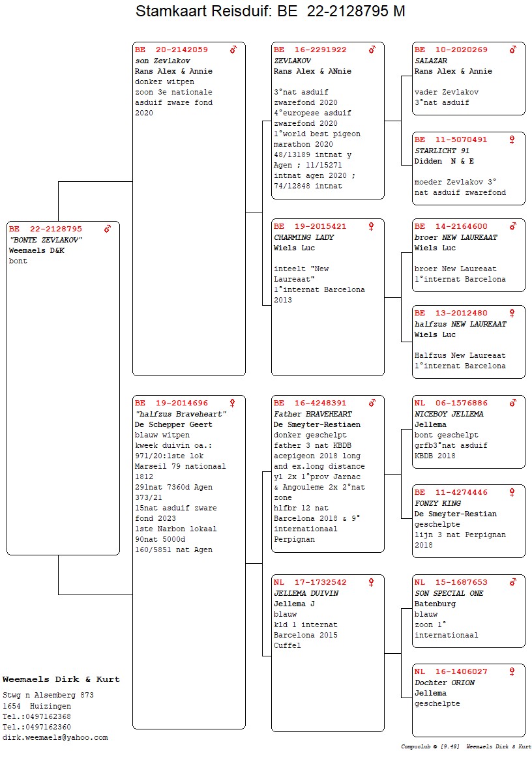Click the "BONTE ZEVLAKOV" pigeon name

pos(46,240)
